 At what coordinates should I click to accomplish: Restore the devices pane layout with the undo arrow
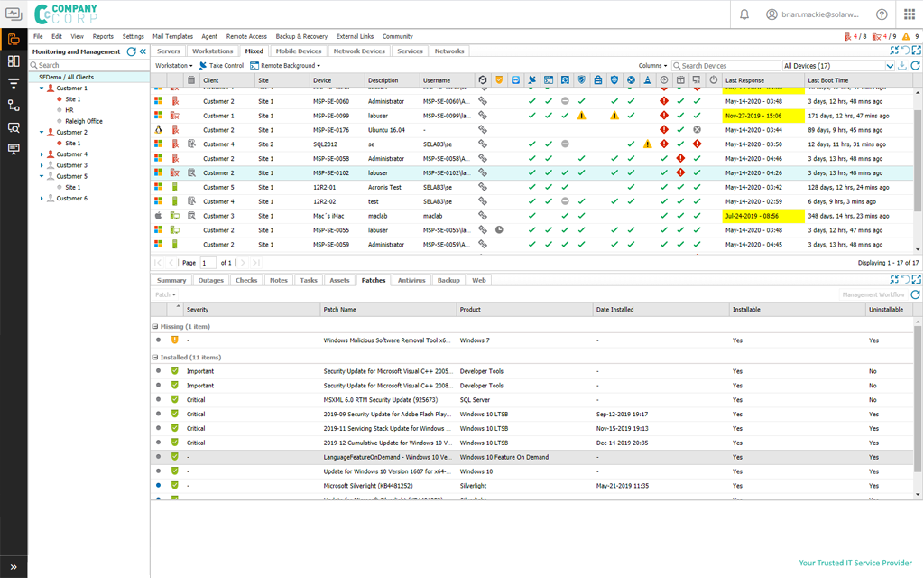[906, 51]
